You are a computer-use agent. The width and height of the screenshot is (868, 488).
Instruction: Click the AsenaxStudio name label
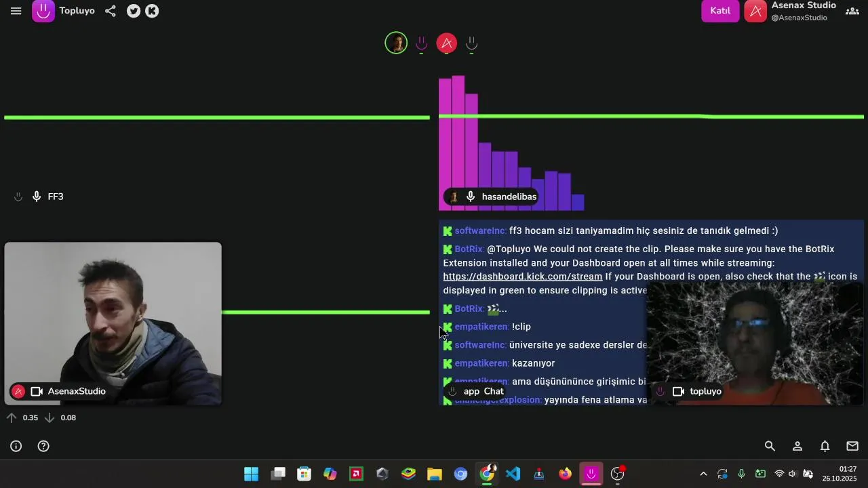click(x=77, y=391)
